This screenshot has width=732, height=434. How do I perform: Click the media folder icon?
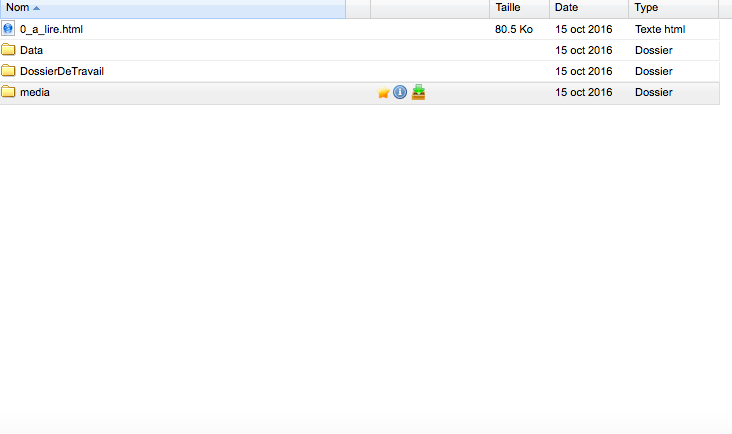(8, 91)
